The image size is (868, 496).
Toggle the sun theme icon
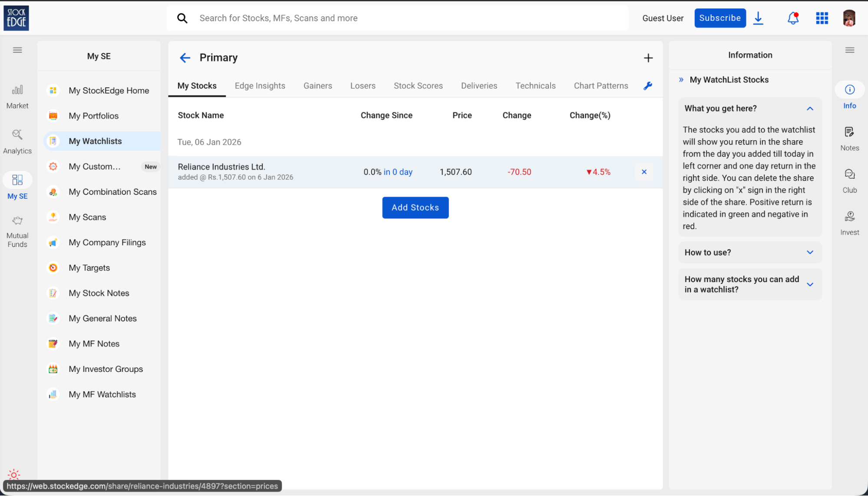coord(14,474)
